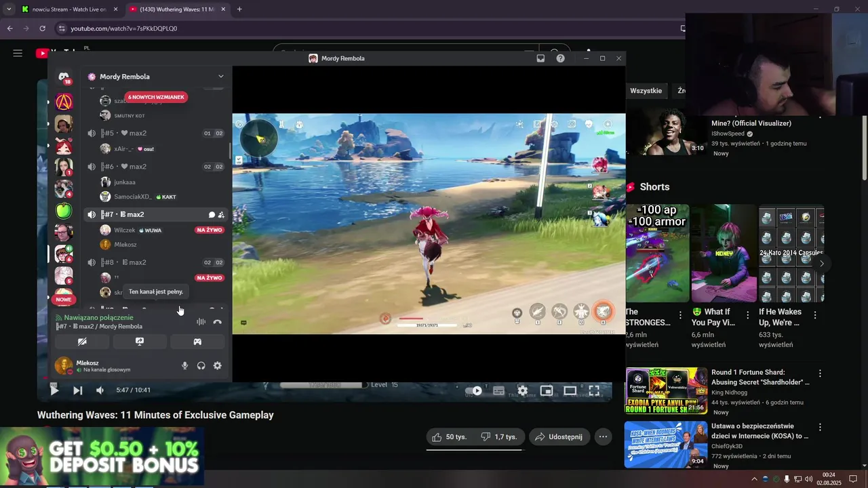Screen dimensions: 868x488
Task: Switch YouTube to miniplayer
Action: click(546, 390)
